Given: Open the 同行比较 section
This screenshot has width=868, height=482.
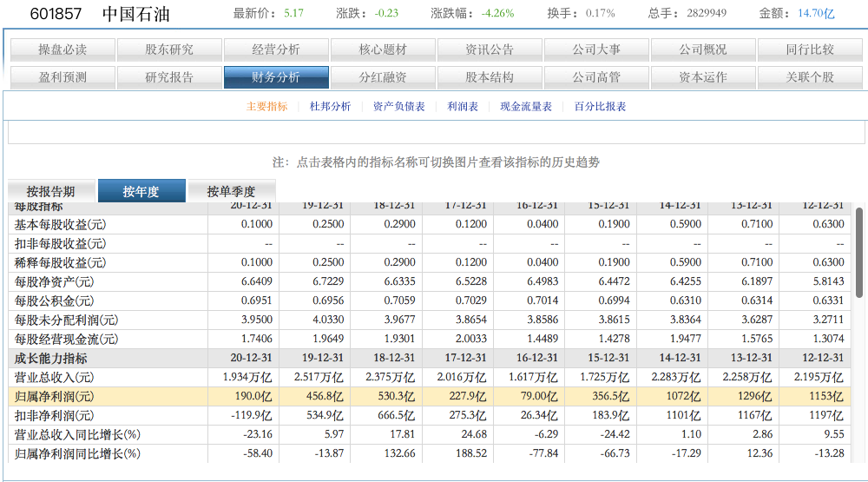Looking at the screenshot, I should coord(811,50).
